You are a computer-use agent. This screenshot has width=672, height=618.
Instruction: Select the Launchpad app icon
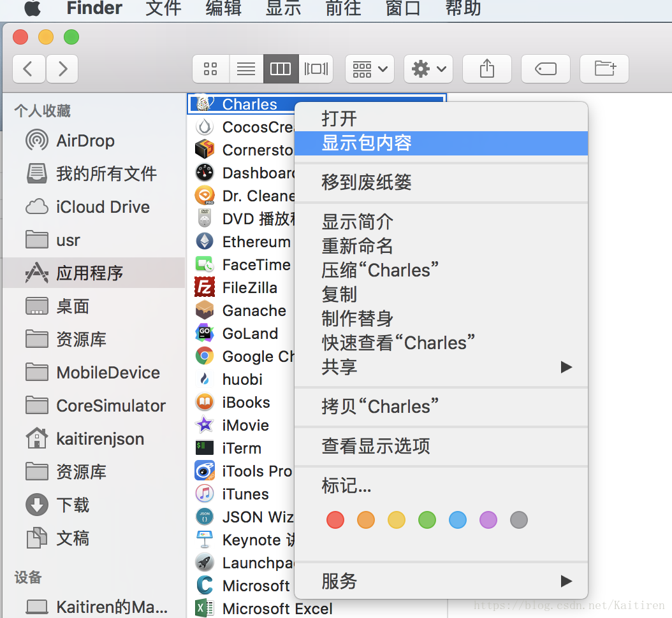(205, 563)
